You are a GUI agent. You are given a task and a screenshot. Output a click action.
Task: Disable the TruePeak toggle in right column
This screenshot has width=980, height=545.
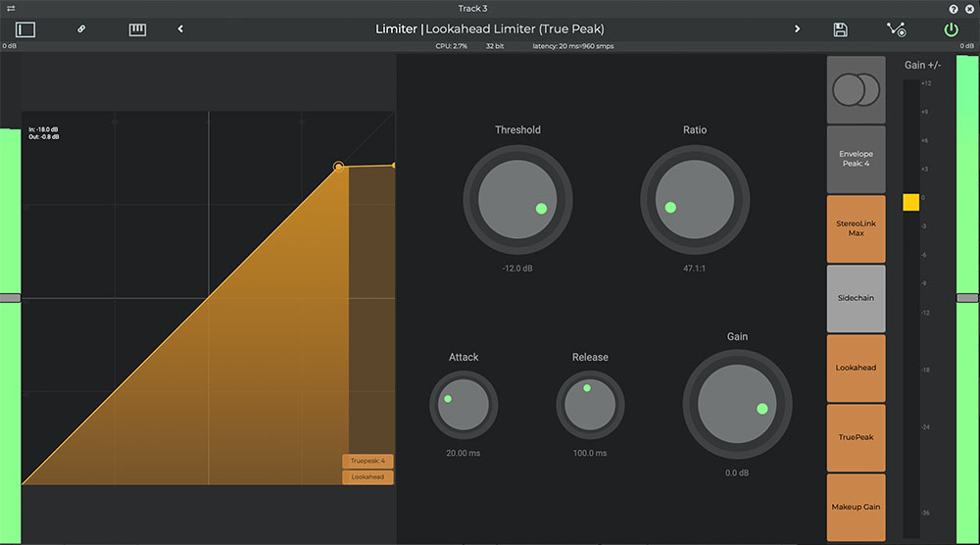pos(856,437)
